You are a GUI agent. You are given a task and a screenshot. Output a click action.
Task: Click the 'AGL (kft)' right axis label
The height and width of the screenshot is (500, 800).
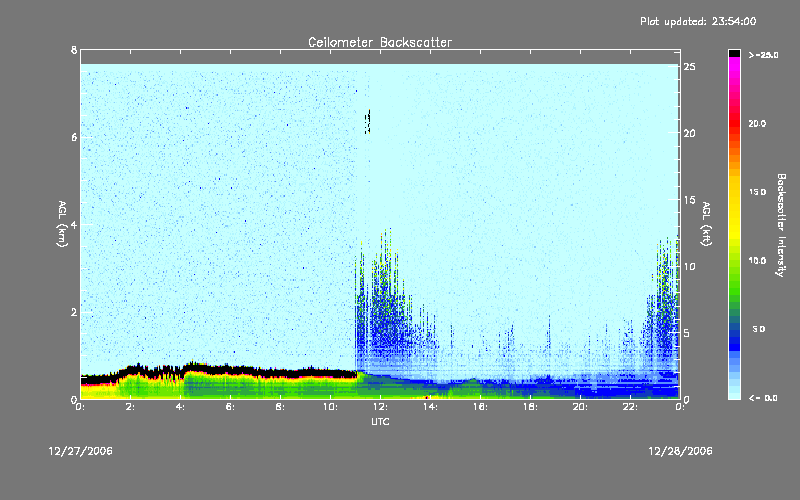coord(706,224)
